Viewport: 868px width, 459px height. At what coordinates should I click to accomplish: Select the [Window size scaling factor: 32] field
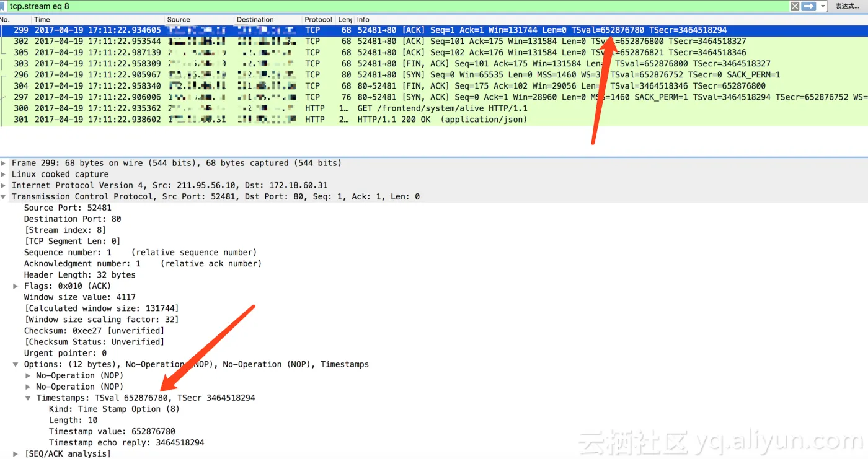tap(102, 320)
